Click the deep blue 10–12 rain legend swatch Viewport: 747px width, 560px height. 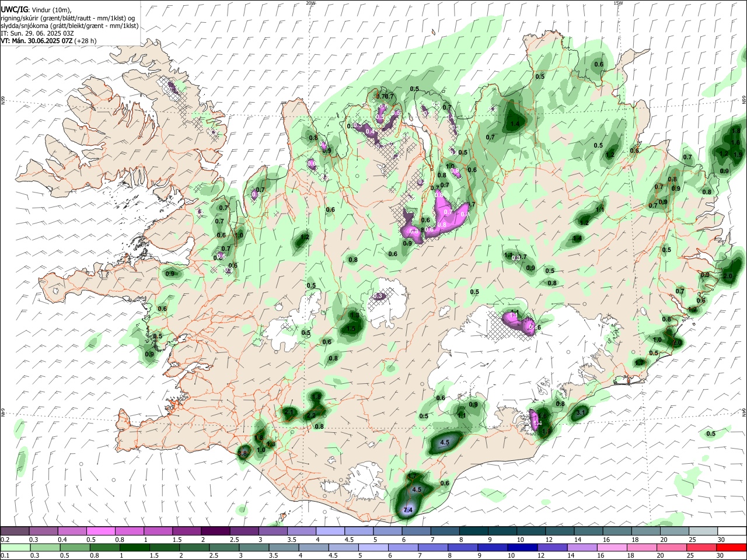click(522, 547)
